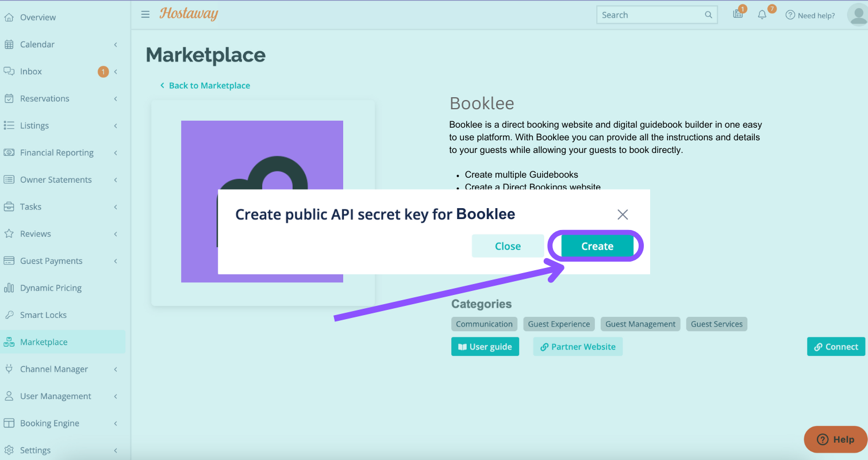The width and height of the screenshot is (868, 460).
Task: Click the Guest Management category tag
Action: coord(640,324)
